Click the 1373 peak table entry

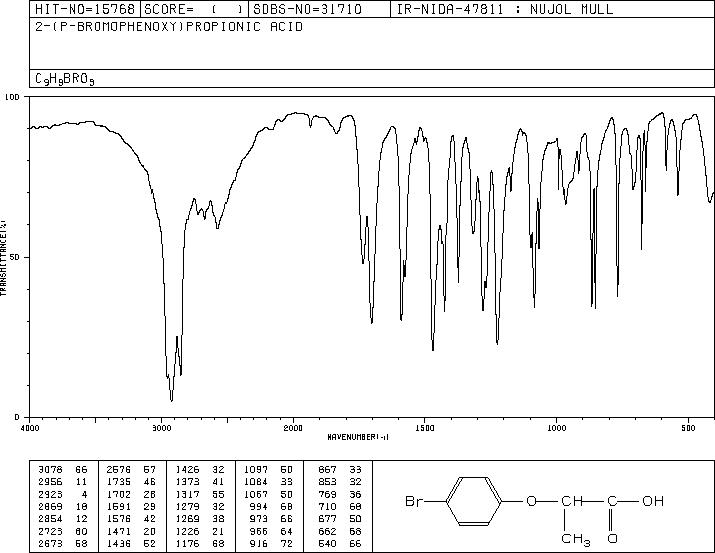point(187,482)
